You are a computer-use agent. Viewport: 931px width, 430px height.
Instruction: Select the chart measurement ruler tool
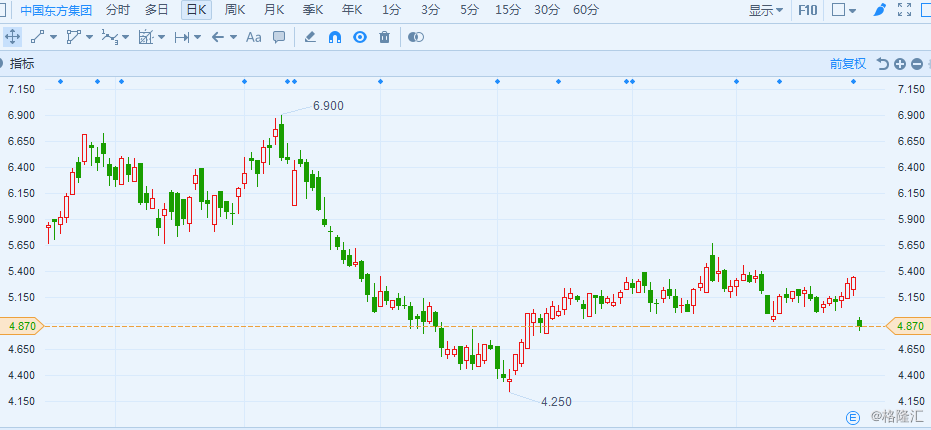pos(145,37)
